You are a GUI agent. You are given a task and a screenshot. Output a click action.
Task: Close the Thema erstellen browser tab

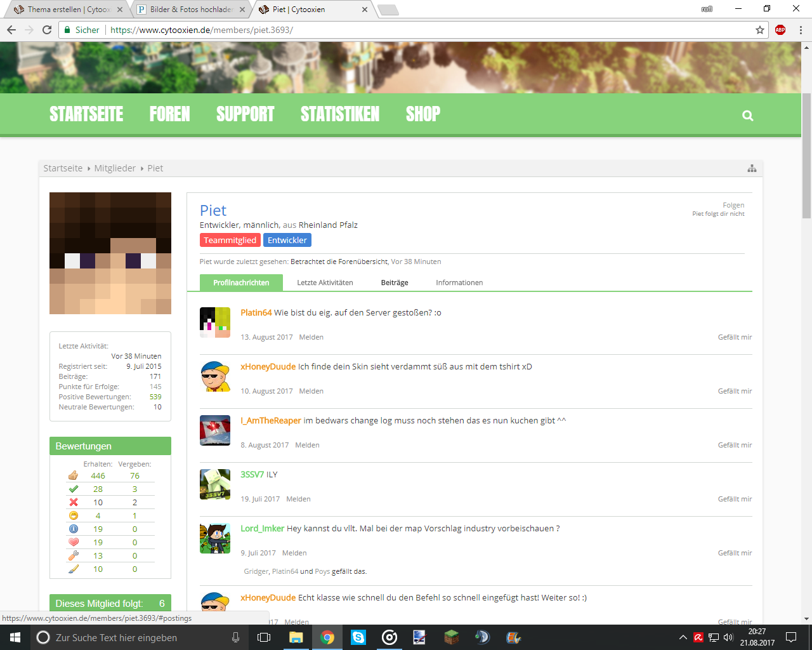120,10
